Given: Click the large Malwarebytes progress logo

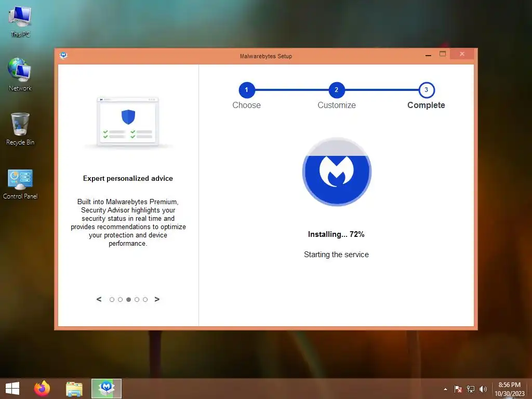Looking at the screenshot, I should coord(337,171).
